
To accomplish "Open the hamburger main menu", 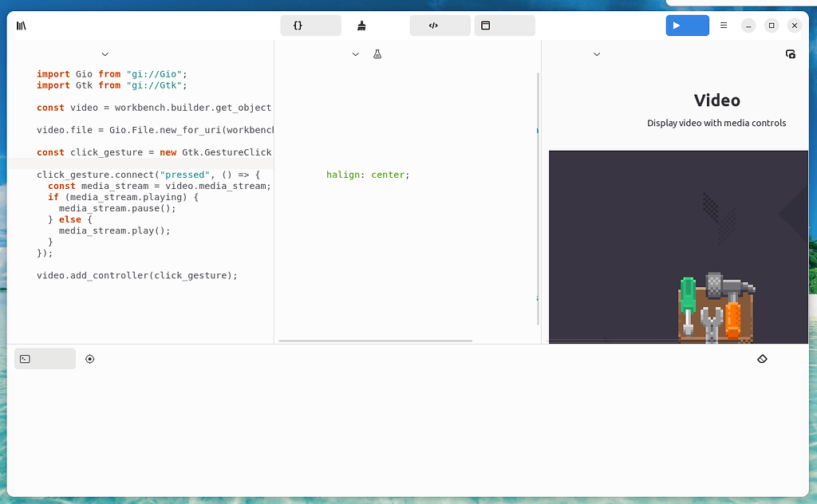I will coord(724,26).
